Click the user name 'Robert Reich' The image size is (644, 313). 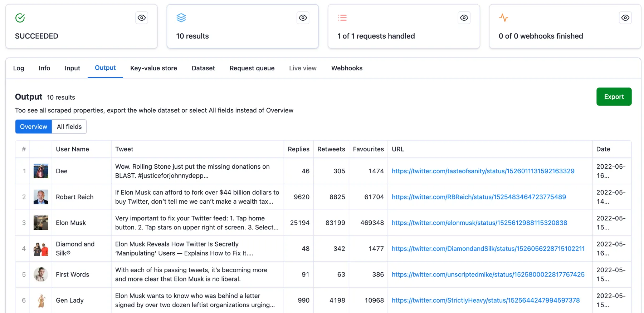[74, 197]
